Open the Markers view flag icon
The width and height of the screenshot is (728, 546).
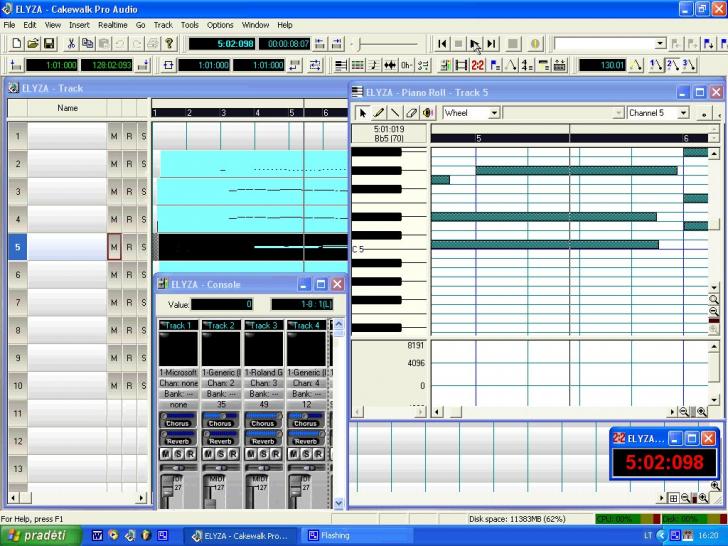494,65
